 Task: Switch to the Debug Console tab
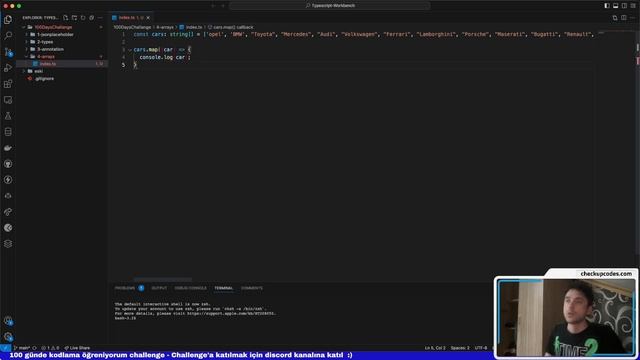click(191, 288)
